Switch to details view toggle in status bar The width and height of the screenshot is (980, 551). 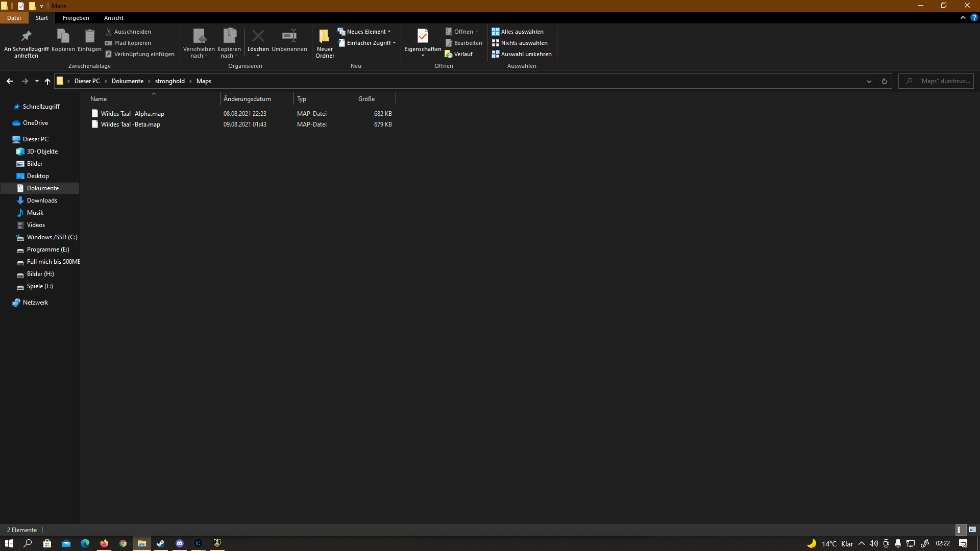[x=960, y=530]
